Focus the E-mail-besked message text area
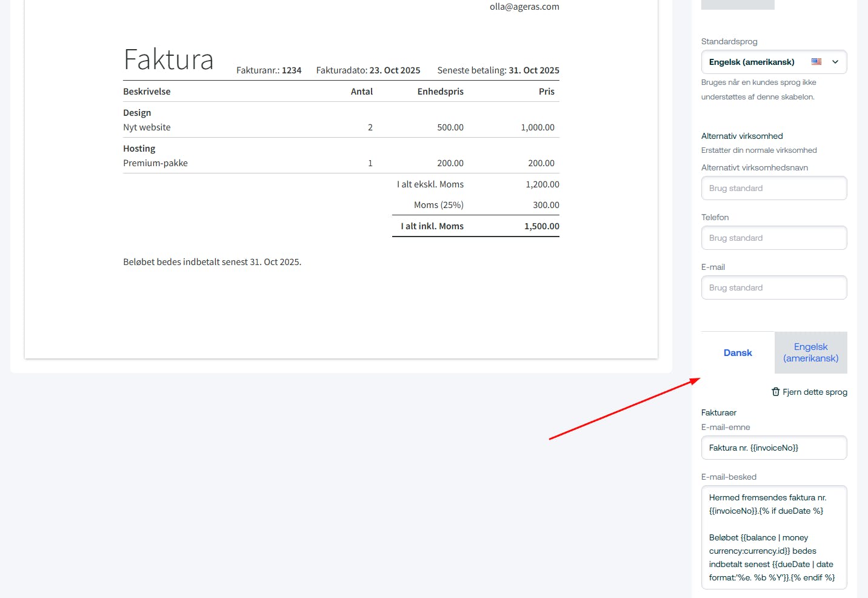This screenshot has height=598, width=868. click(x=773, y=537)
